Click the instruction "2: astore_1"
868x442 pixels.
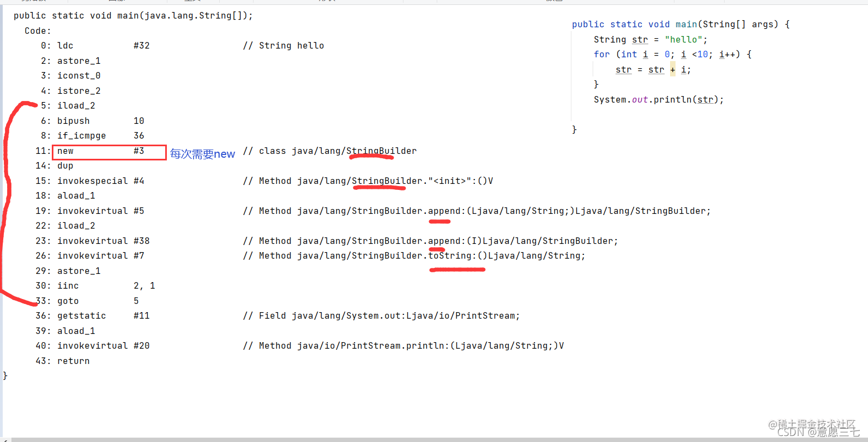point(71,61)
